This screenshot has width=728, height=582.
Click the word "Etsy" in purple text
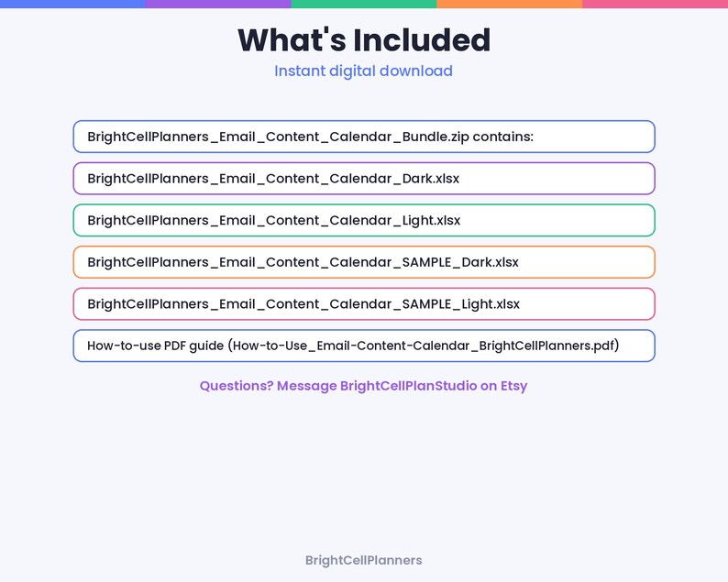(x=514, y=386)
